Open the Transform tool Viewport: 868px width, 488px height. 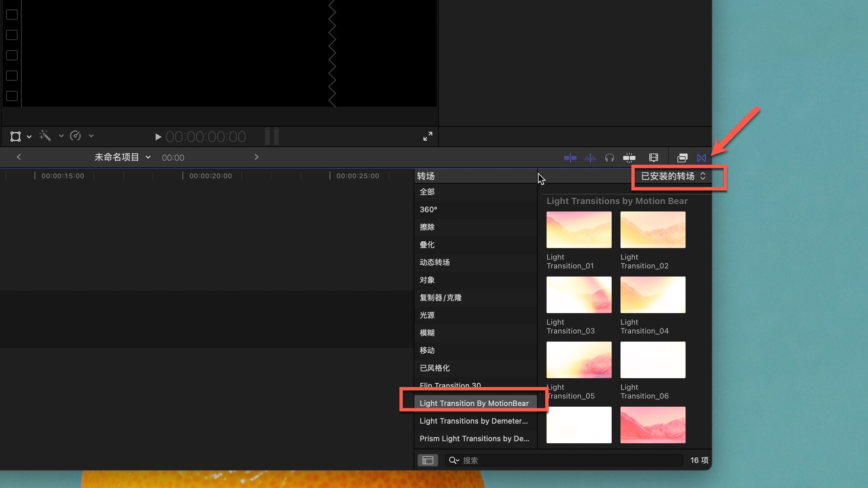click(16, 136)
